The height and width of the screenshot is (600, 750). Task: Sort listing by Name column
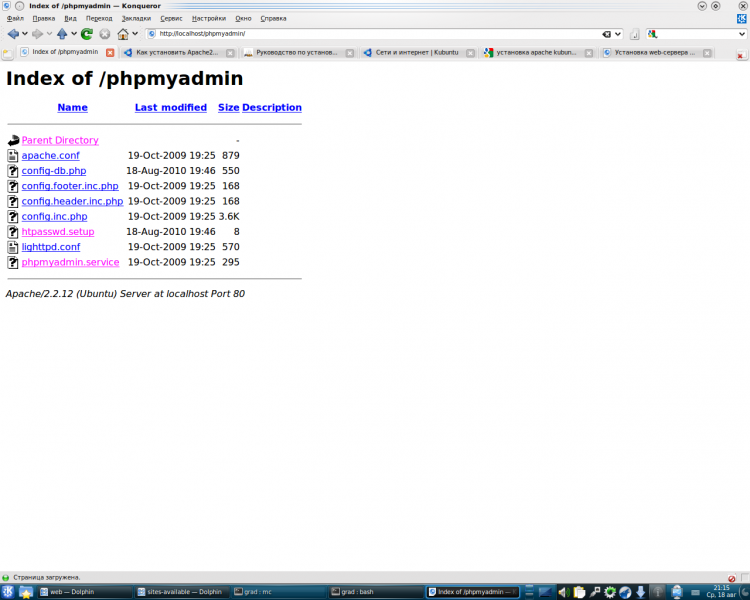pyautogui.click(x=73, y=108)
